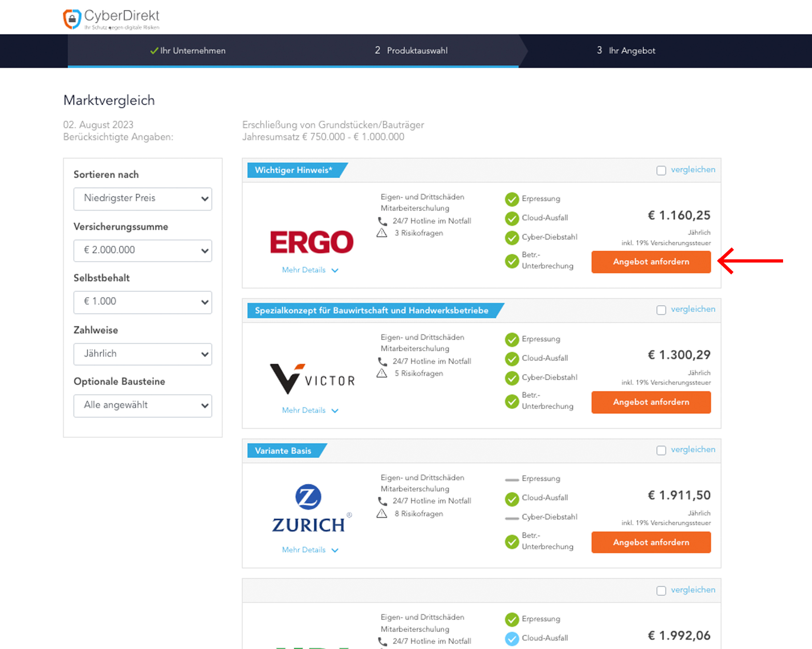The image size is (812, 649).
Task: Click the Variante Basis banner
Action: click(x=286, y=451)
